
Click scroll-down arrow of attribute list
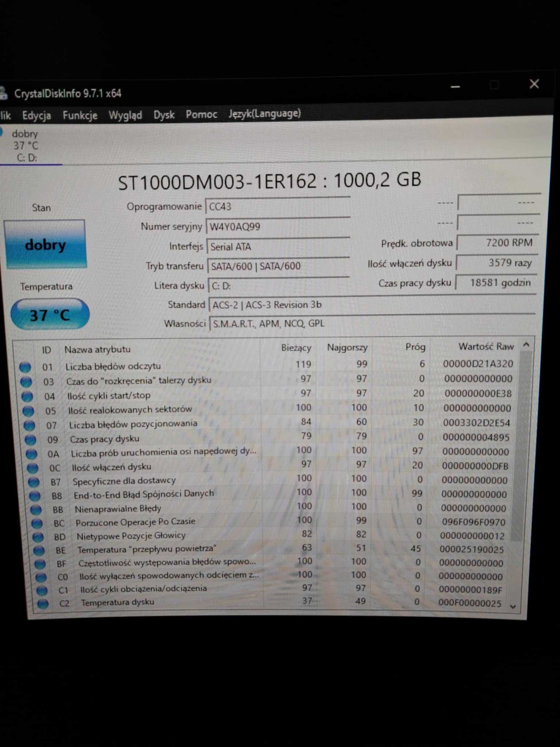point(513,607)
